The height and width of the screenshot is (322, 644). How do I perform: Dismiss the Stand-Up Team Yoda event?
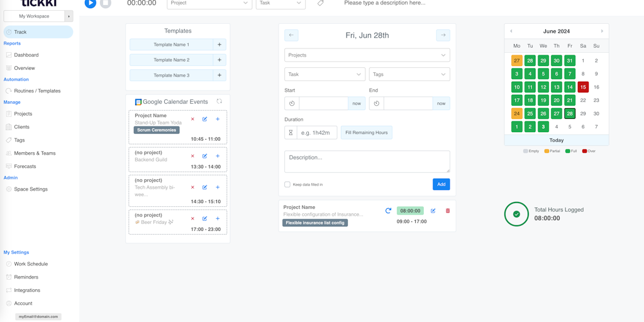pyautogui.click(x=192, y=119)
